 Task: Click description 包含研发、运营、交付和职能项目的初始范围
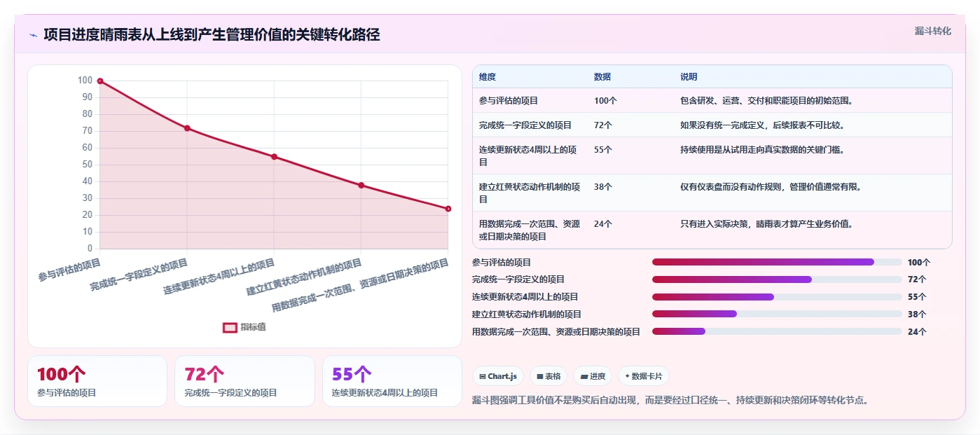tap(766, 101)
